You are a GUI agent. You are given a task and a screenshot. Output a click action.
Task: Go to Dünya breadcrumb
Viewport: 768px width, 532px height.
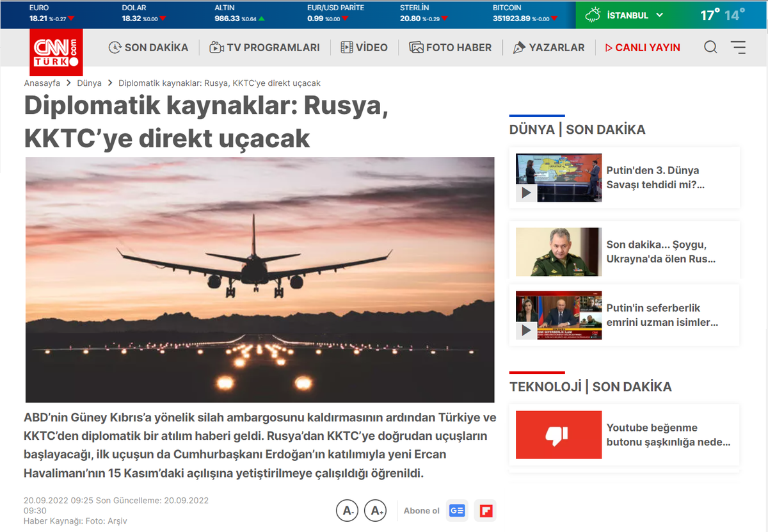(x=90, y=83)
